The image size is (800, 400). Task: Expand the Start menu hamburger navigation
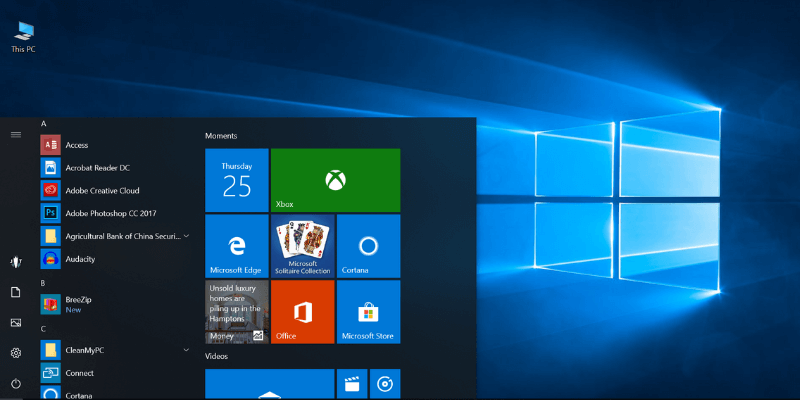click(16, 134)
